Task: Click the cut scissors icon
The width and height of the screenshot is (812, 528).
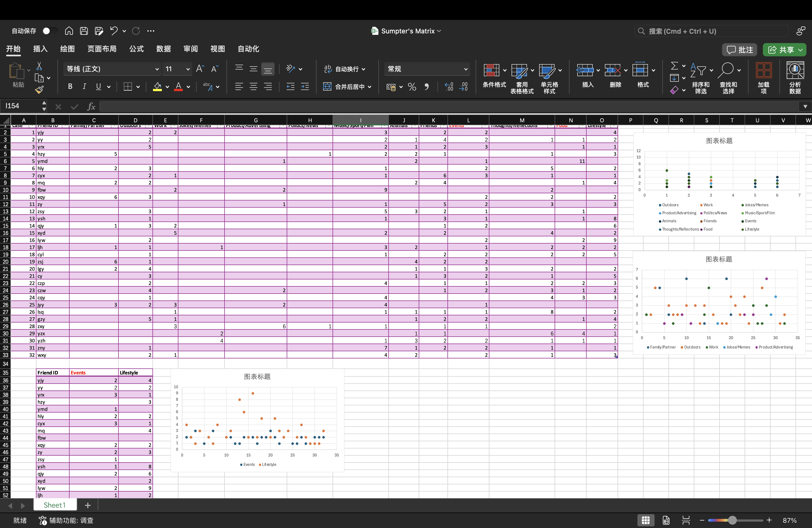Action: point(39,66)
